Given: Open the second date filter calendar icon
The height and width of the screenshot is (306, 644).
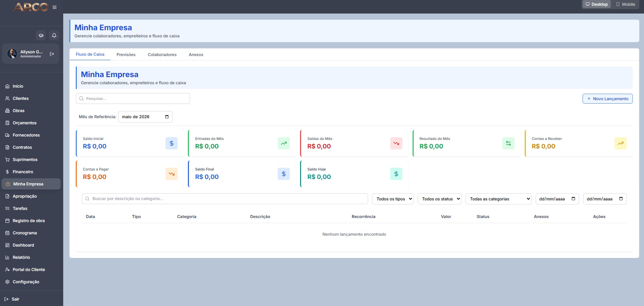Looking at the screenshot, I should [621, 199].
